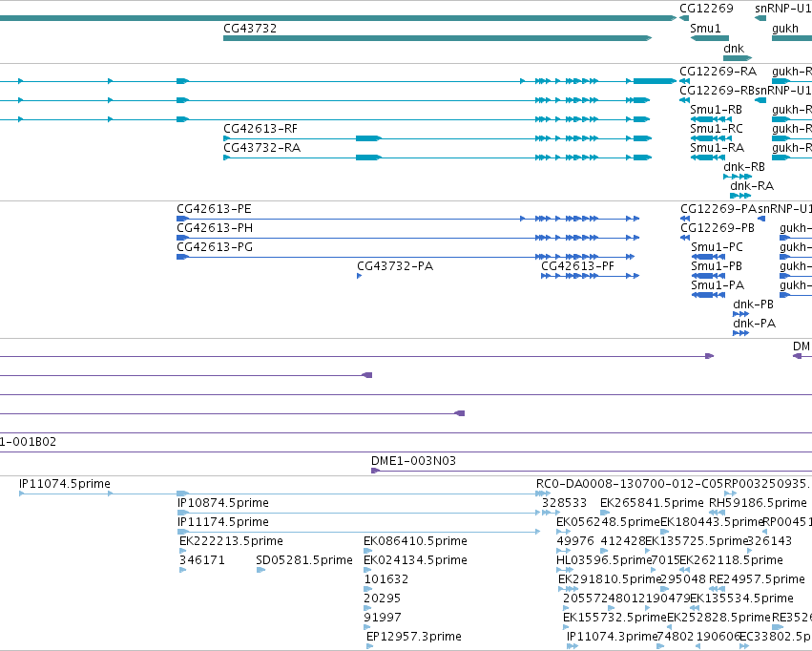The width and height of the screenshot is (812, 651).
Task: Select protein CG42613-PH
Action: click(x=407, y=238)
